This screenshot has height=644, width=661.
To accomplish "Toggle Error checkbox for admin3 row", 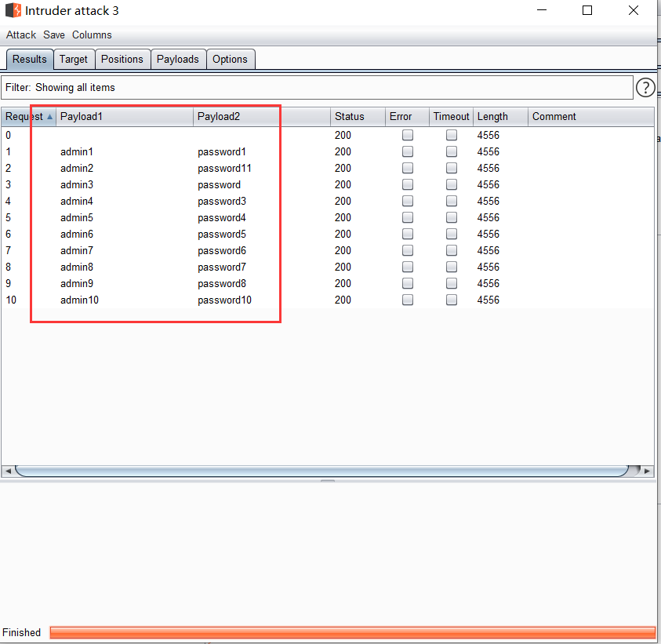I will (x=408, y=184).
